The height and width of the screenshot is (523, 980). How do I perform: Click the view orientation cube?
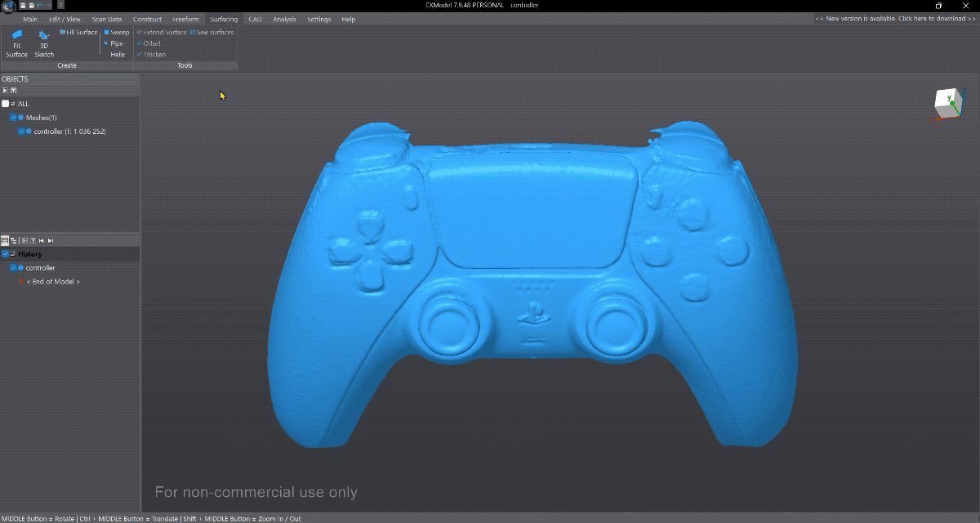948,101
